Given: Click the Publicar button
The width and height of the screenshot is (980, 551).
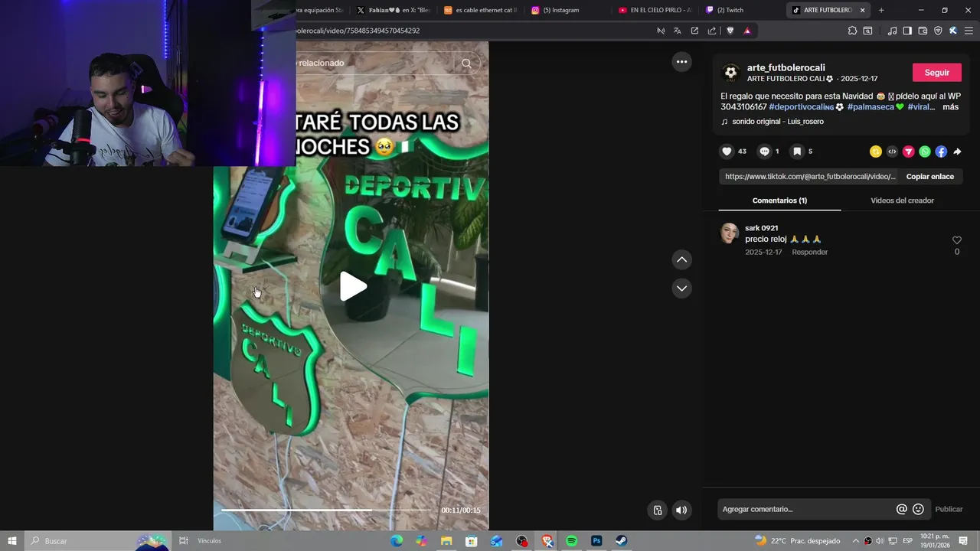Looking at the screenshot, I should [x=949, y=509].
